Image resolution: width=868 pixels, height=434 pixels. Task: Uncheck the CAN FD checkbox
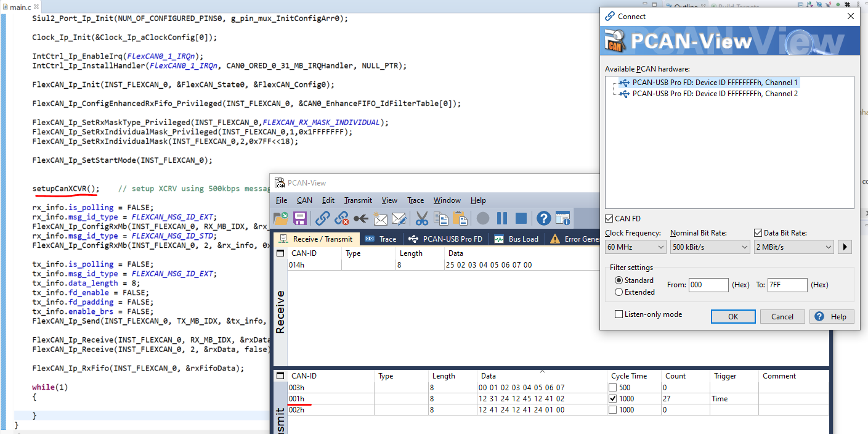pyautogui.click(x=610, y=218)
